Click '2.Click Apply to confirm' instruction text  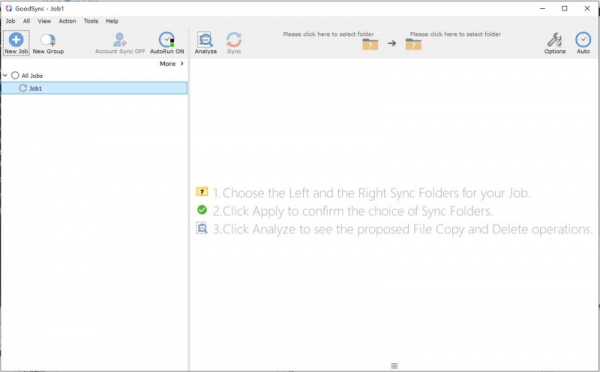pos(352,211)
